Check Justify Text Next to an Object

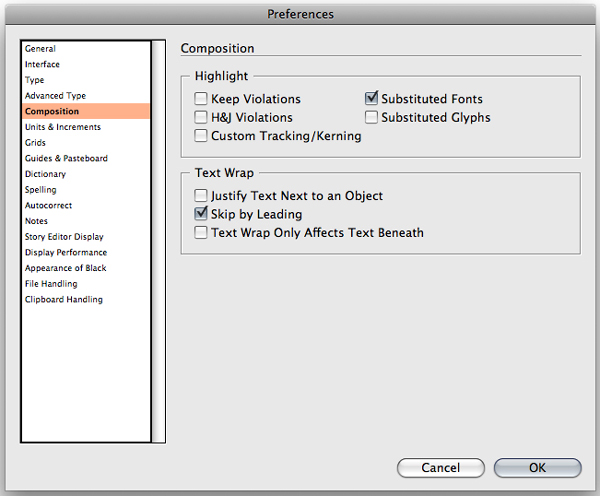pyautogui.click(x=201, y=196)
